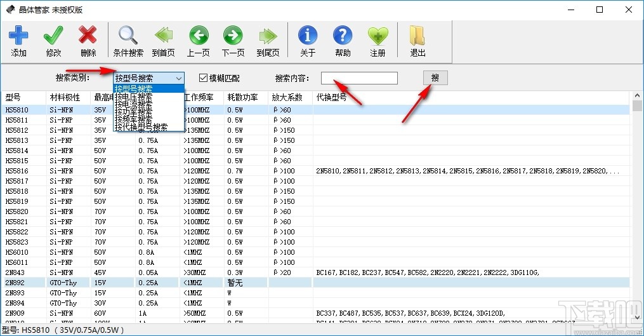Screen dimensions: 644x336
Task: Select the HS5819 row
Action: coord(315,201)
